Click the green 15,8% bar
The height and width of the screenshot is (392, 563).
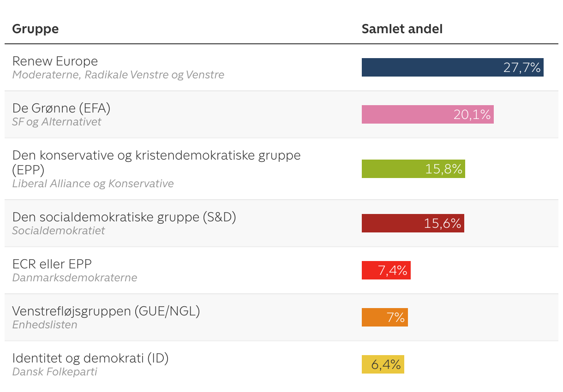(x=413, y=169)
